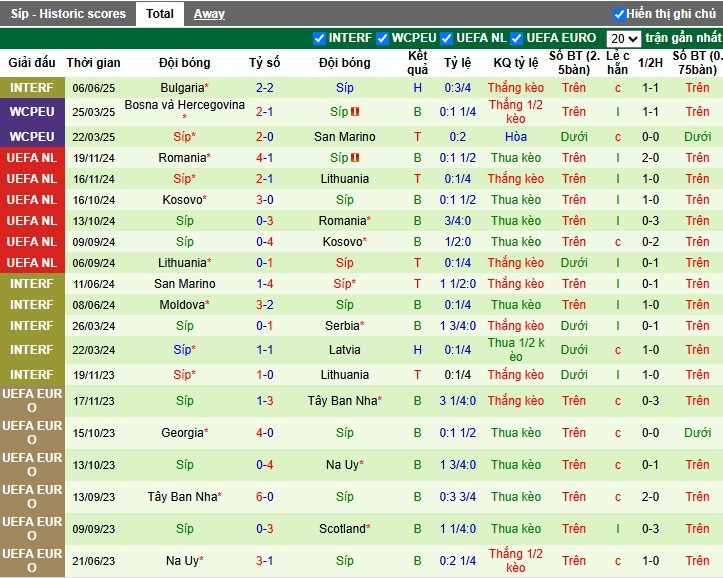The height and width of the screenshot is (578, 723).
Task: Switch to the Away tab
Action: (x=209, y=14)
